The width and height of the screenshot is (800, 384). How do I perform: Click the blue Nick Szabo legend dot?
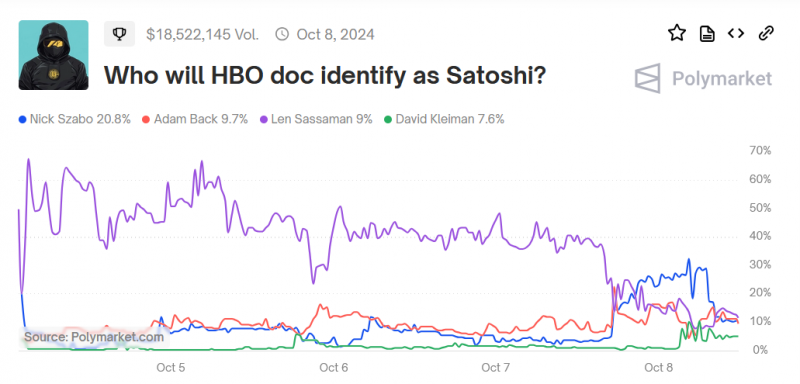point(22,119)
